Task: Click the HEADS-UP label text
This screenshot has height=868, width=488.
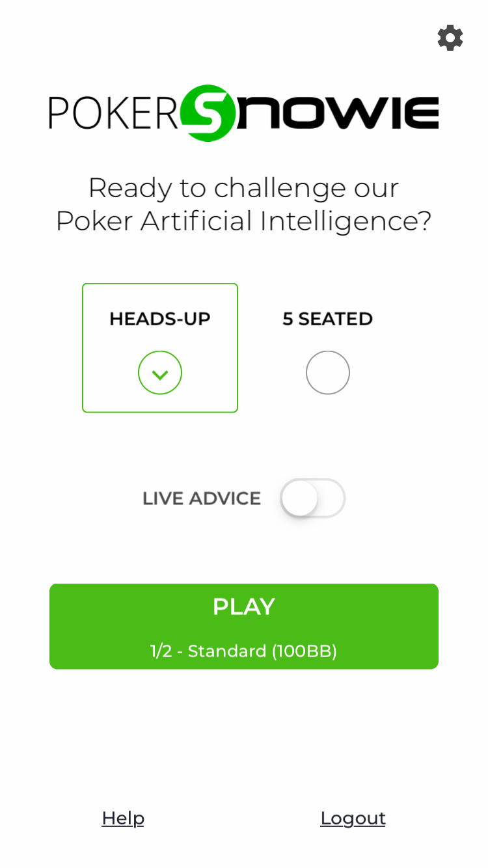Action: point(160,319)
